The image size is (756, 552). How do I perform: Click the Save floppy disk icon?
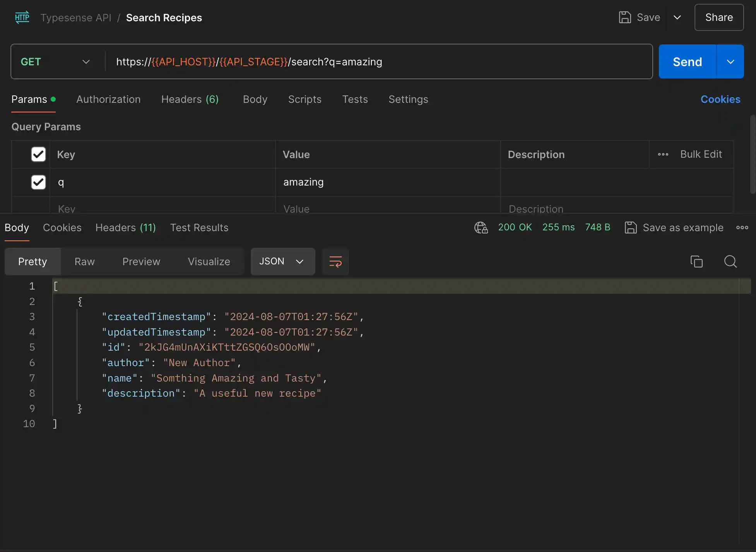624,17
